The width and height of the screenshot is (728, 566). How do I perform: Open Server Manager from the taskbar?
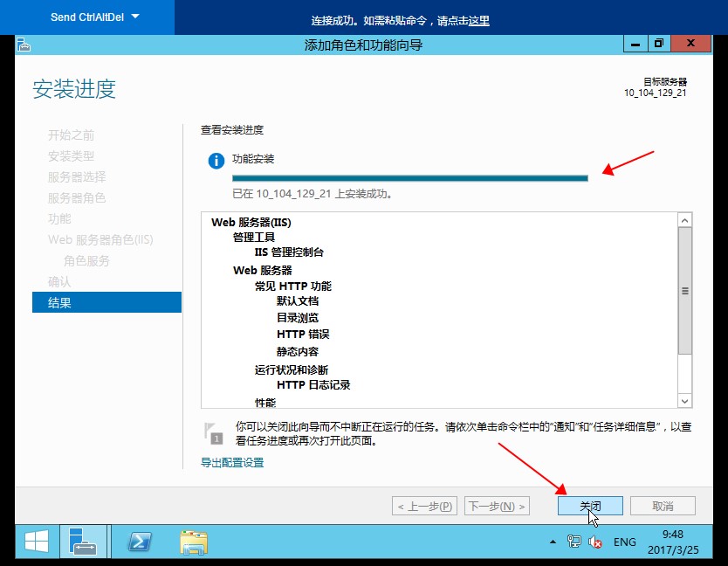click(84, 542)
